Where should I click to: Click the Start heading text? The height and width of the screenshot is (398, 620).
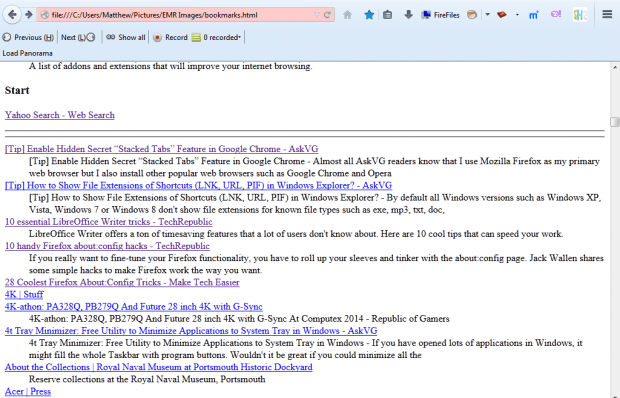17,91
